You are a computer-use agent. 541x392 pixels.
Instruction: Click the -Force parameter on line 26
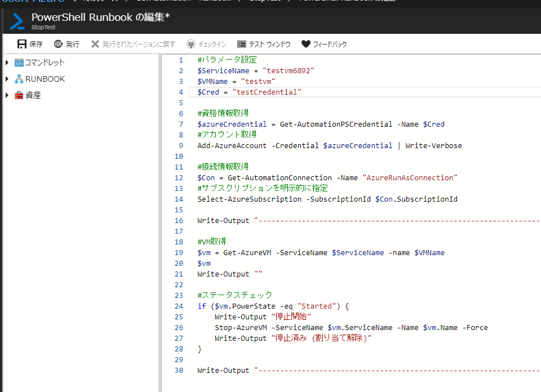pyautogui.click(x=475, y=328)
